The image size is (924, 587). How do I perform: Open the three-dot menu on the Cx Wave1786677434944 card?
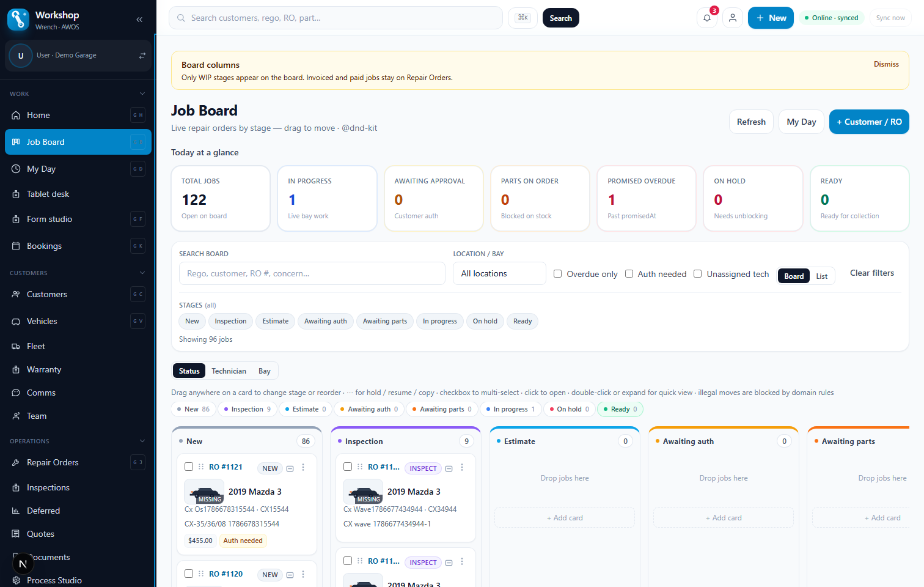tap(462, 467)
